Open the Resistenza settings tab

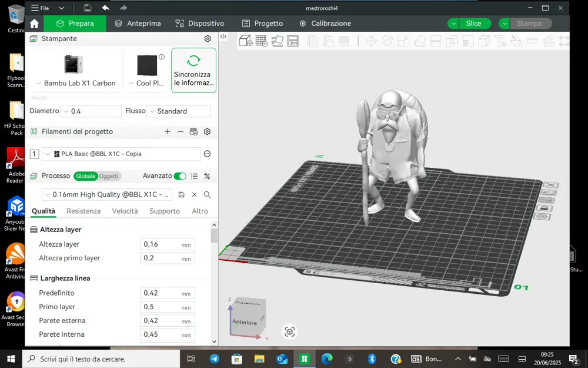pos(83,211)
